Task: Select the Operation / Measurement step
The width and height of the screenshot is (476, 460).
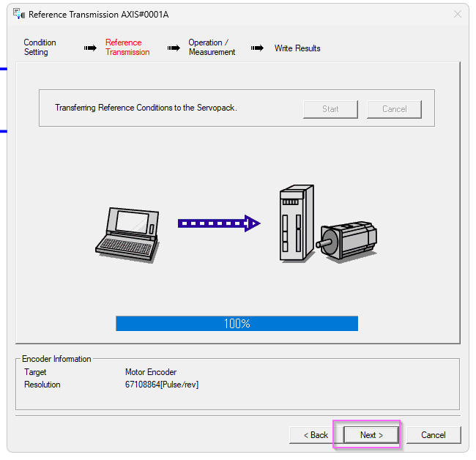Action: click(212, 47)
